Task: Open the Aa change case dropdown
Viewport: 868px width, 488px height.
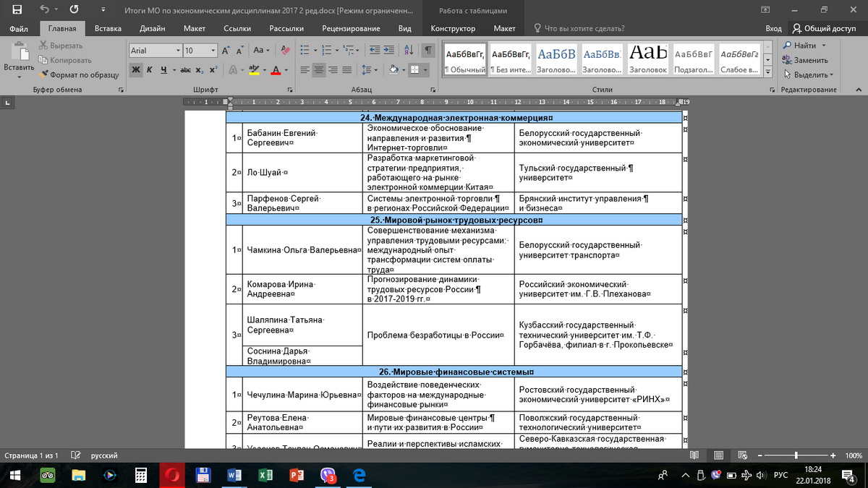Action: coord(261,51)
